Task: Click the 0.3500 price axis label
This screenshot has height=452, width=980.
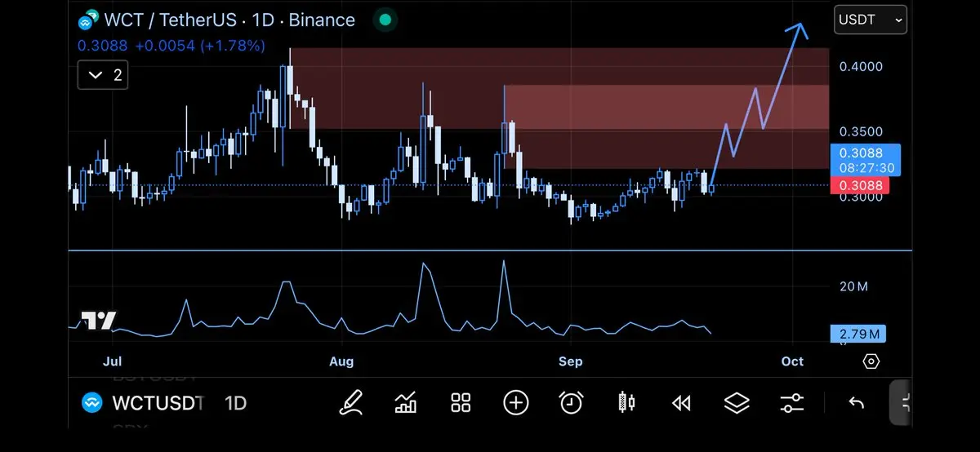Action: (x=862, y=131)
